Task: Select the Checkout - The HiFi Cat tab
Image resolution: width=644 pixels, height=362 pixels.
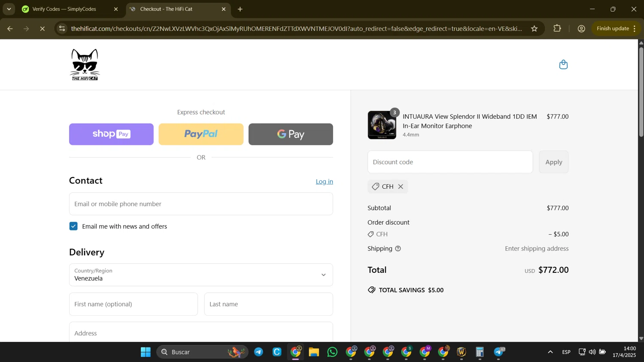Action: click(x=166, y=9)
